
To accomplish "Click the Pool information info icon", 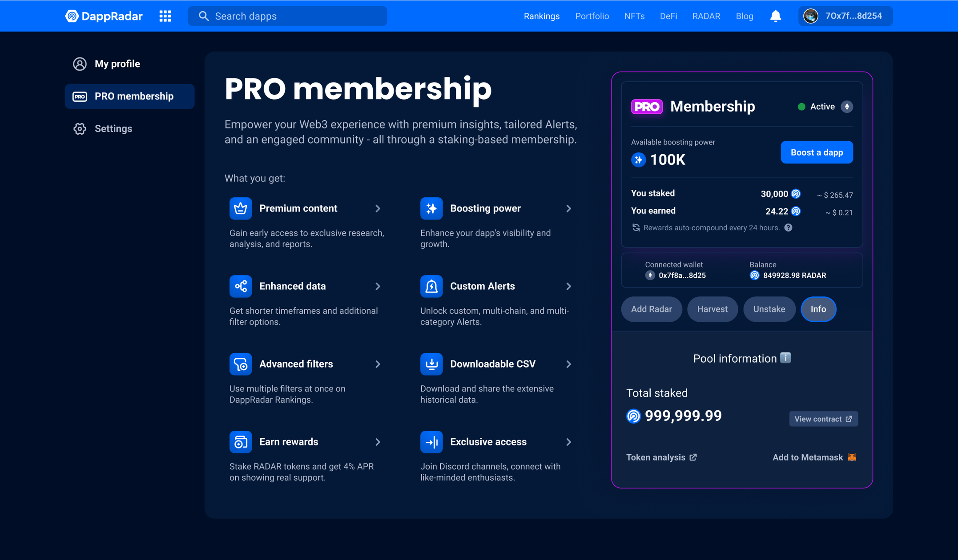I will click(785, 358).
